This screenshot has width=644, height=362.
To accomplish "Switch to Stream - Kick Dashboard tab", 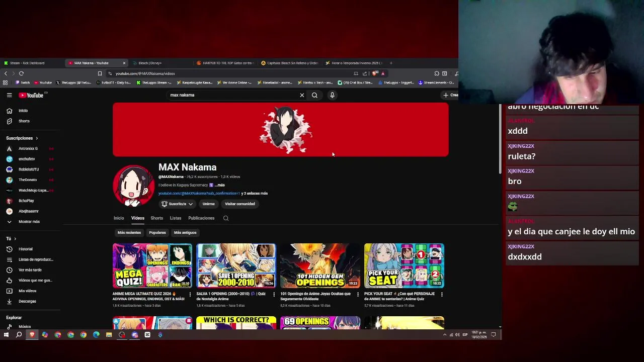I will pyautogui.click(x=30, y=63).
